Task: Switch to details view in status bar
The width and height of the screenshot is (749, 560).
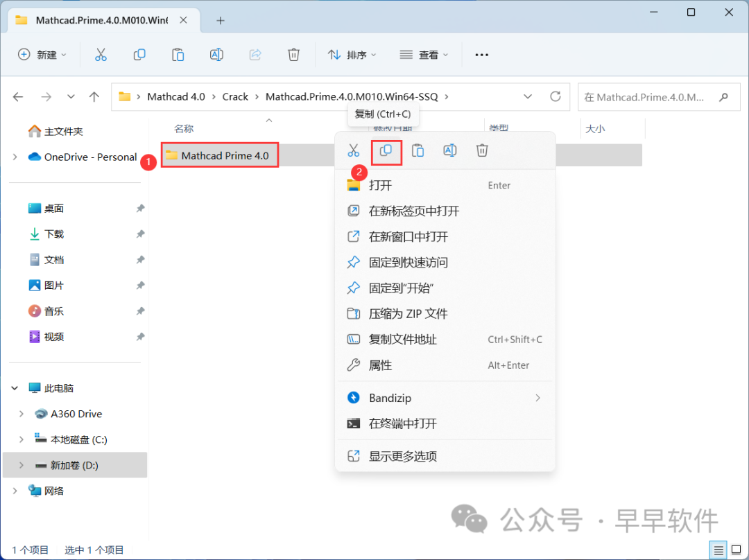Action: (x=718, y=550)
